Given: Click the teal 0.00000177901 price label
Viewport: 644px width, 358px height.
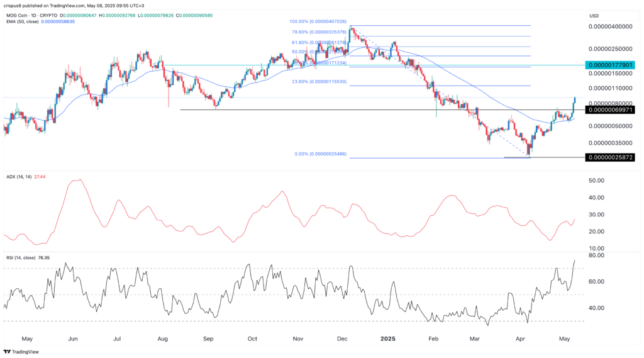Looking at the screenshot, I should pyautogui.click(x=613, y=65).
